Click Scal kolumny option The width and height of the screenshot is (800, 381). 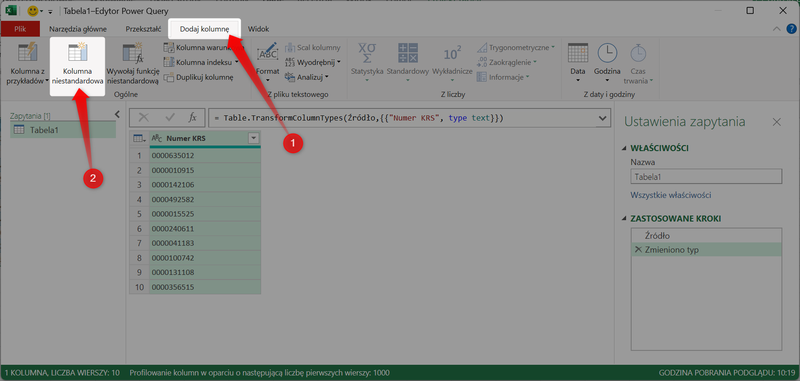click(313, 48)
